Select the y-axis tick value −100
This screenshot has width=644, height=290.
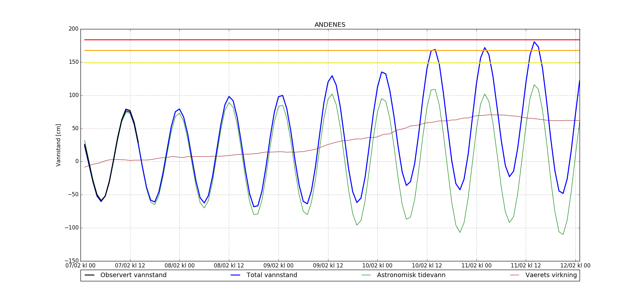(71, 228)
